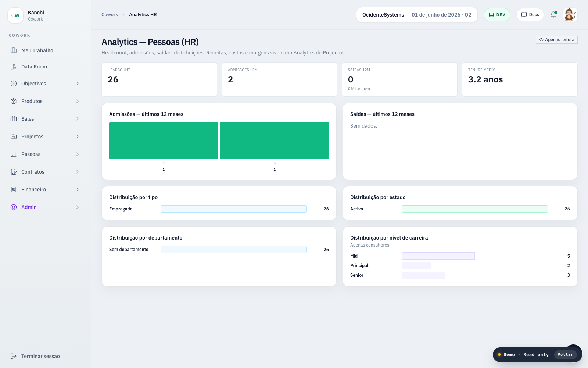Click the Apenas consultores. note

tap(370, 245)
